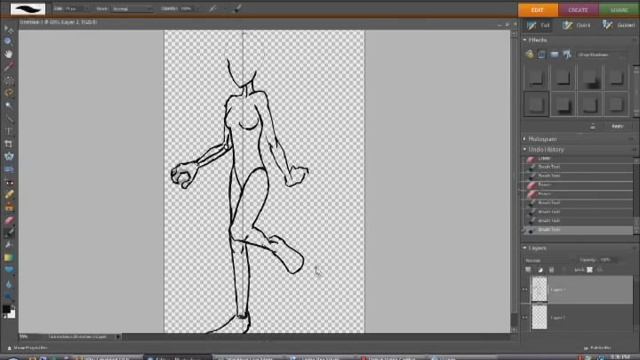Switch to the SHARE tab

(619, 10)
